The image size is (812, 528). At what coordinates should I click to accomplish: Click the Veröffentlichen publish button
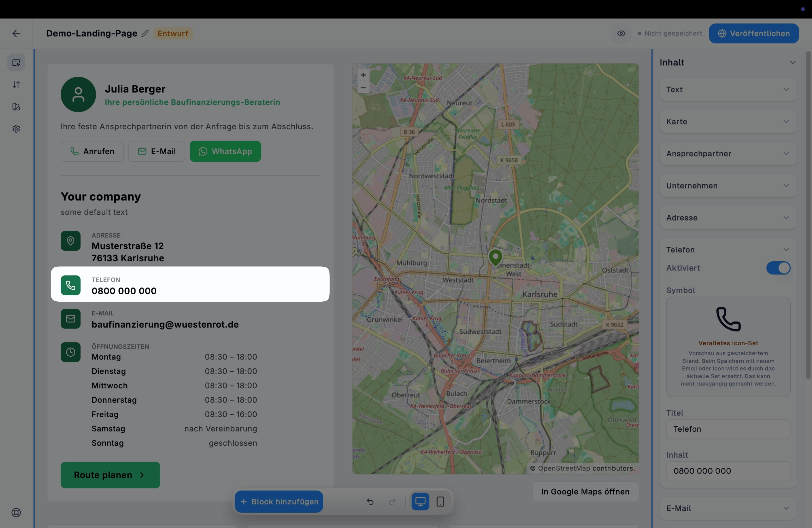[x=754, y=33]
